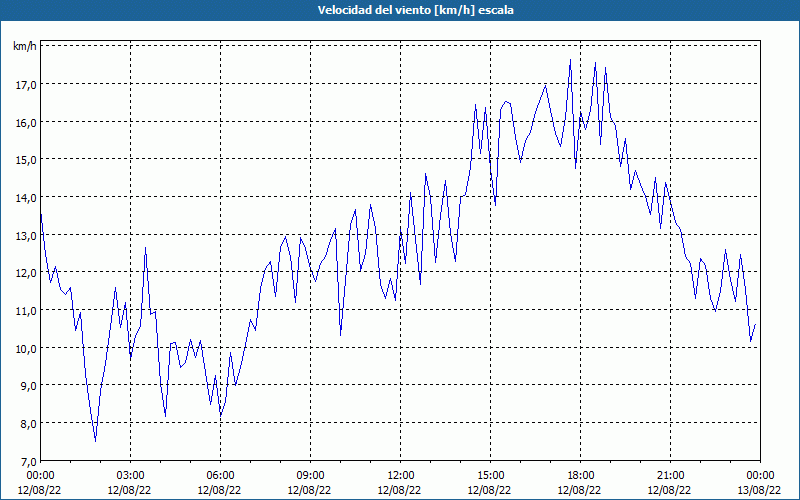The width and height of the screenshot is (800, 500).
Task: Click the chart title 'Velocidad del viento [km/h] escala'
Action: [x=415, y=10]
